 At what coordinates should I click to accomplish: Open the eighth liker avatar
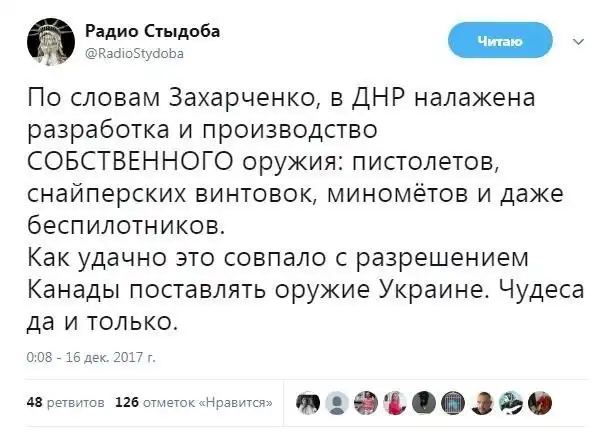(510, 402)
